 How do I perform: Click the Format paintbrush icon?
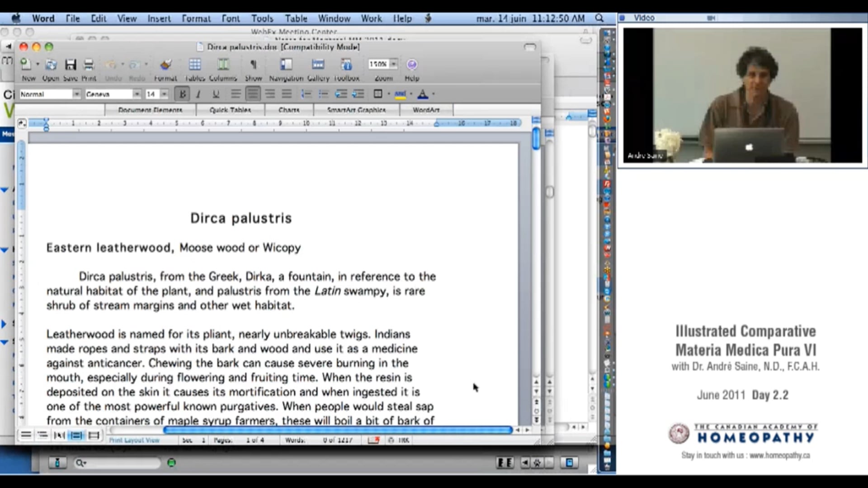pyautogui.click(x=165, y=65)
